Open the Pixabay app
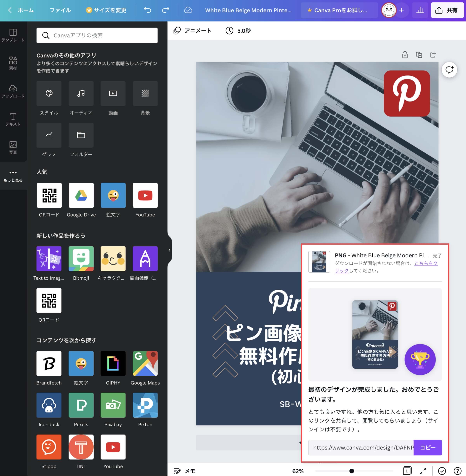The height and width of the screenshot is (476, 466). (x=113, y=405)
